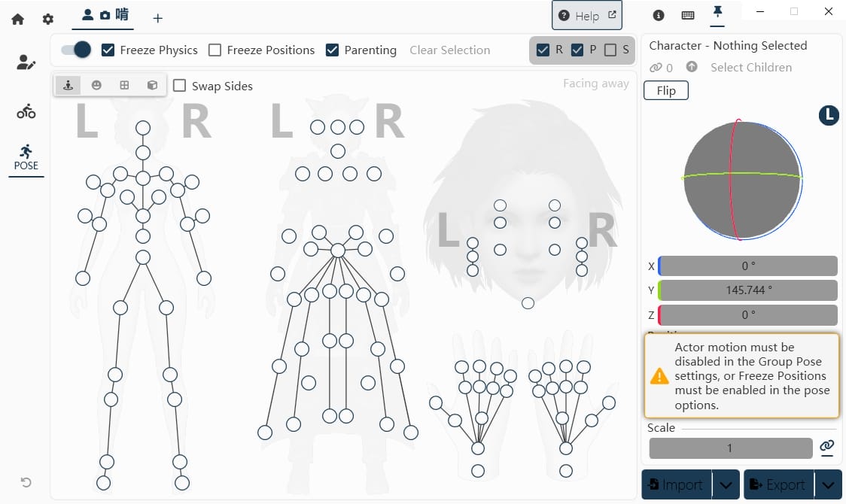
Task: Adjust the X rotation slider
Action: (748, 266)
